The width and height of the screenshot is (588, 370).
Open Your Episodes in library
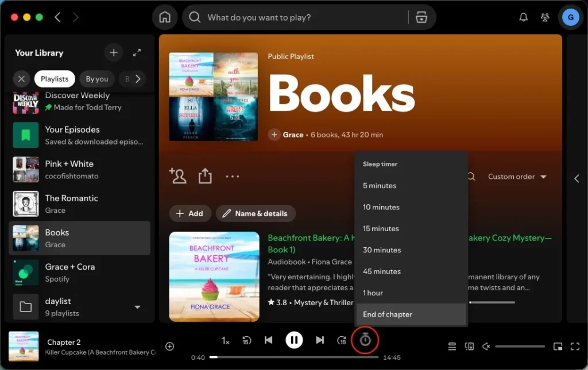[79, 135]
